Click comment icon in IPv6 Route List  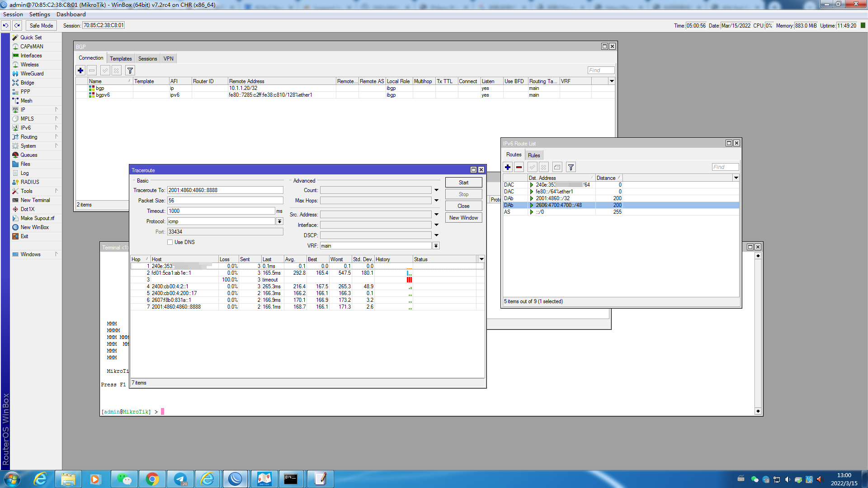coord(557,167)
